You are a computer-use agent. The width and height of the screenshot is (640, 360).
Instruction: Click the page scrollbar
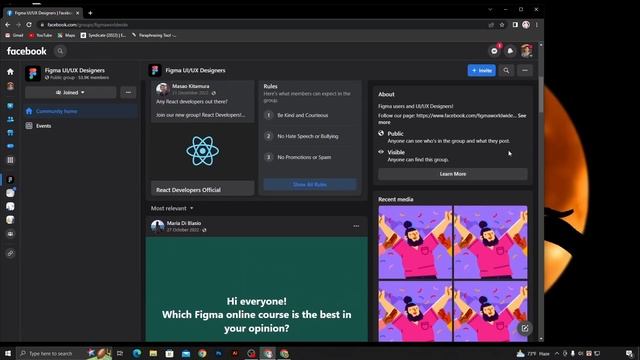click(x=541, y=94)
